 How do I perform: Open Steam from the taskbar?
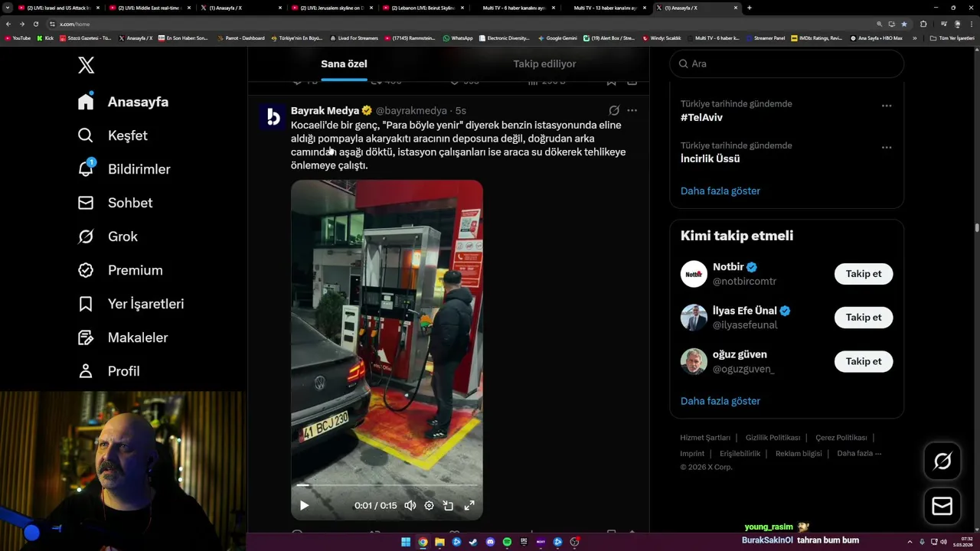coord(473,542)
